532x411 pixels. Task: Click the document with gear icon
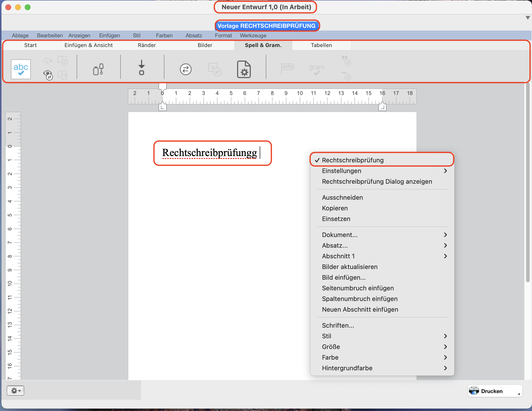click(244, 69)
